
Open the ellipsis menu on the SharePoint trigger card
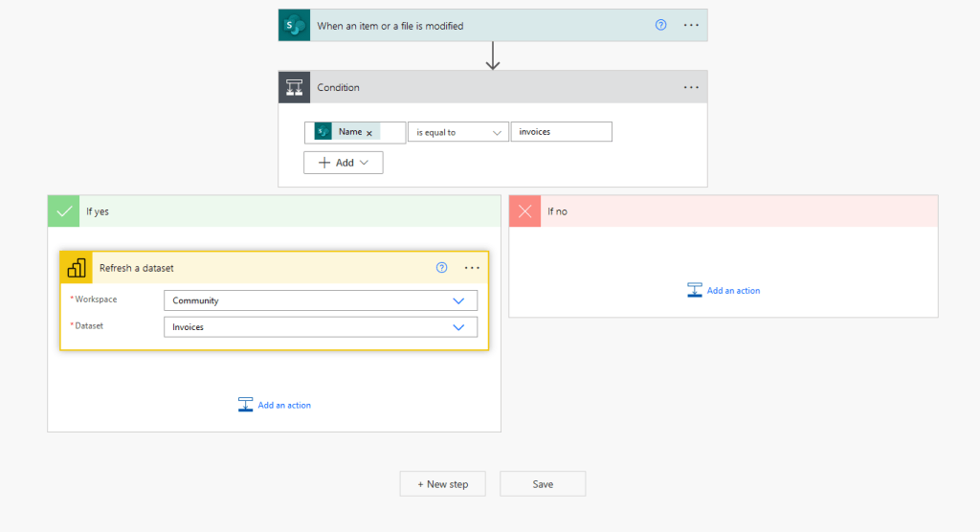(691, 25)
